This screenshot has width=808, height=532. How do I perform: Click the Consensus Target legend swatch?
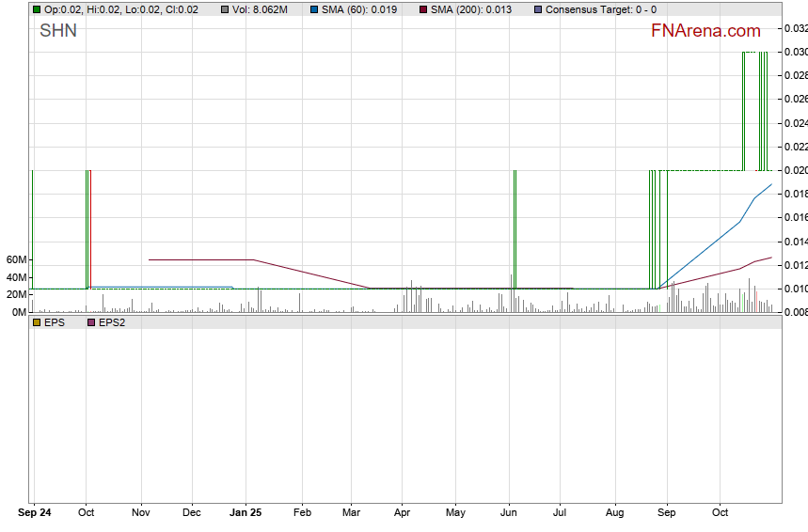click(538, 9)
